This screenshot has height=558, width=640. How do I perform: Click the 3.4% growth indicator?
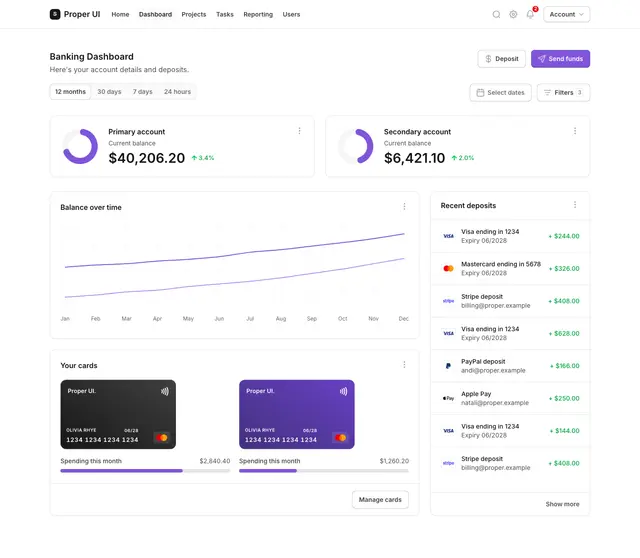coord(203,158)
